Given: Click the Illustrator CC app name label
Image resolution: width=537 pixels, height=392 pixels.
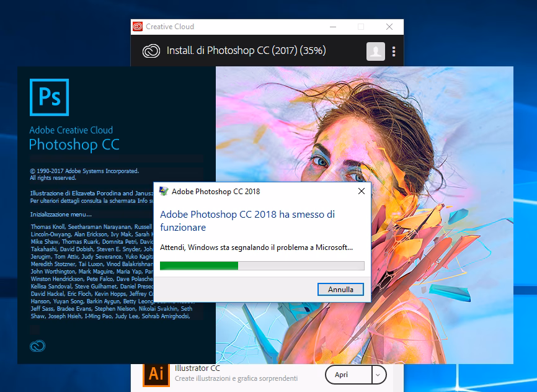Looking at the screenshot, I should 197,368.
